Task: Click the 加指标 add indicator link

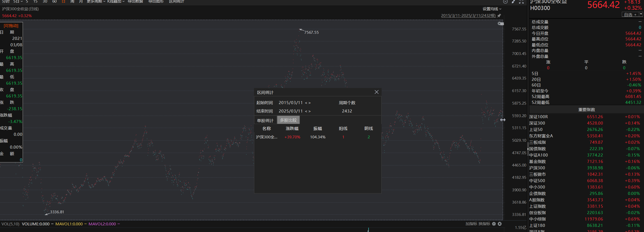Action: (x=471, y=224)
